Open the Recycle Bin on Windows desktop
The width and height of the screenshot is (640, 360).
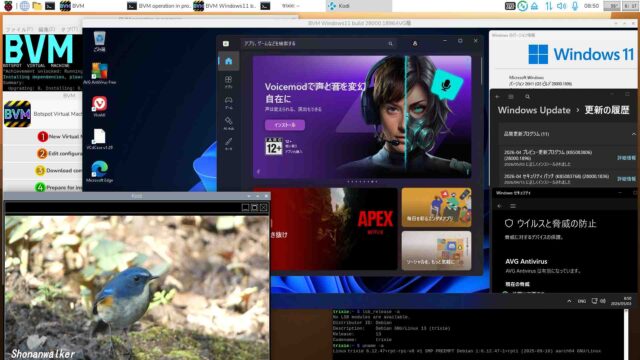(99, 41)
